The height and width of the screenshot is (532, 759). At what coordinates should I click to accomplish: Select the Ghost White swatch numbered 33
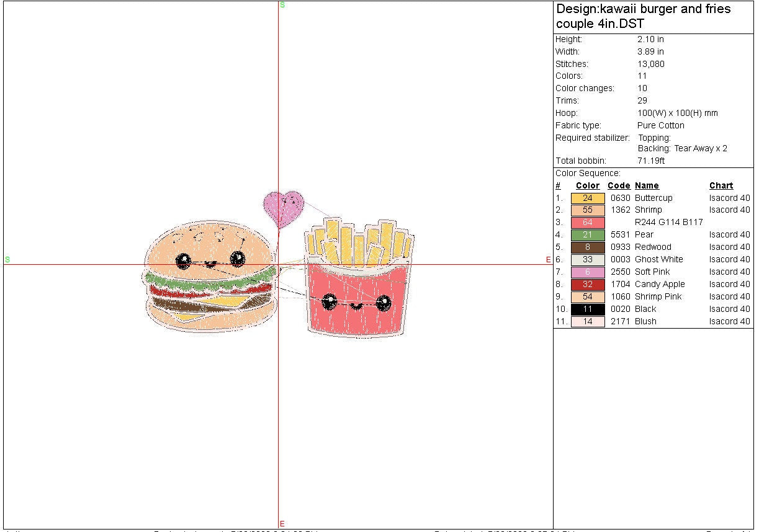pos(587,260)
